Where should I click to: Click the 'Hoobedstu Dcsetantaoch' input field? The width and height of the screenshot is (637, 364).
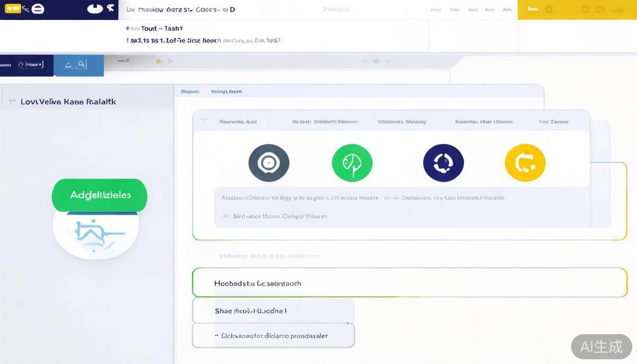pos(409,283)
